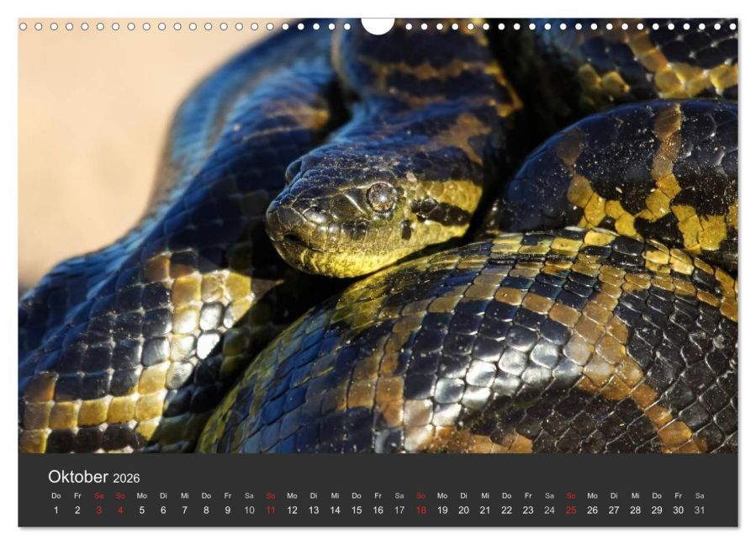Image resolution: width=756 pixels, height=545 pixels.
Task: Select date 31 in the calendar row
Action: pyautogui.click(x=700, y=511)
